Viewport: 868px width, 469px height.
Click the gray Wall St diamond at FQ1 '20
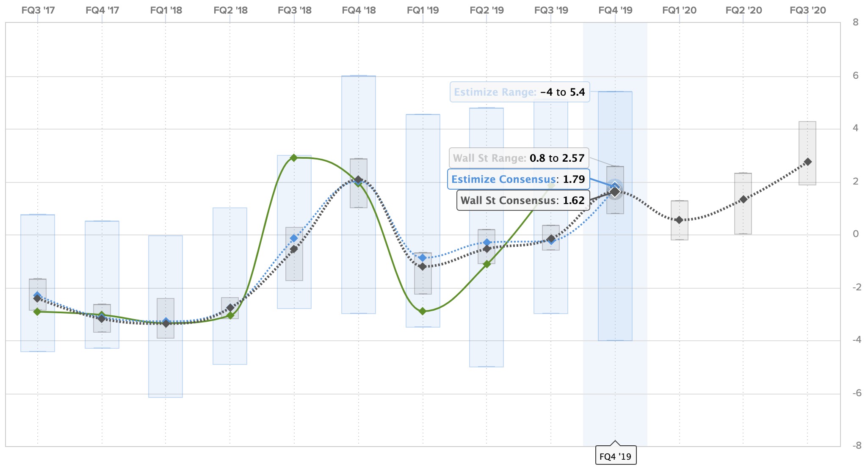point(679,220)
